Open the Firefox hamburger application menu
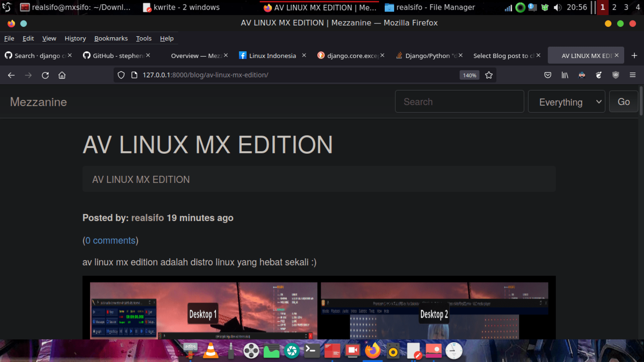The width and height of the screenshot is (644, 362). coord(633,75)
